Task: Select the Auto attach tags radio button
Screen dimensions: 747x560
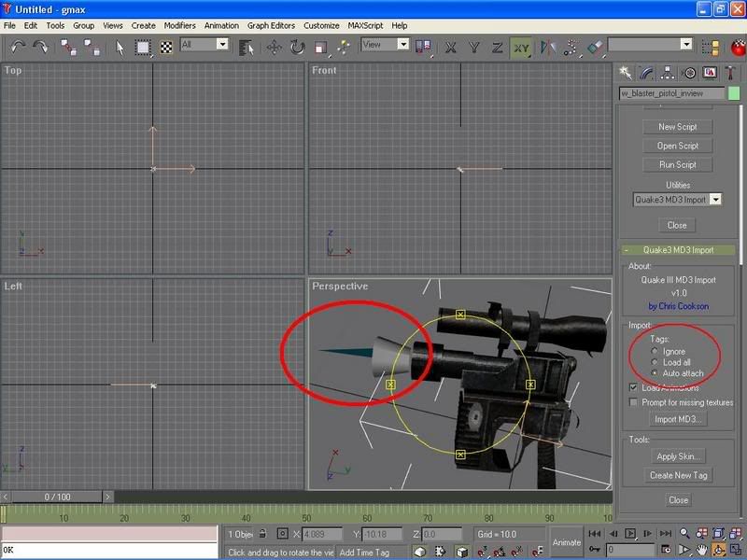Action: pyautogui.click(x=655, y=373)
